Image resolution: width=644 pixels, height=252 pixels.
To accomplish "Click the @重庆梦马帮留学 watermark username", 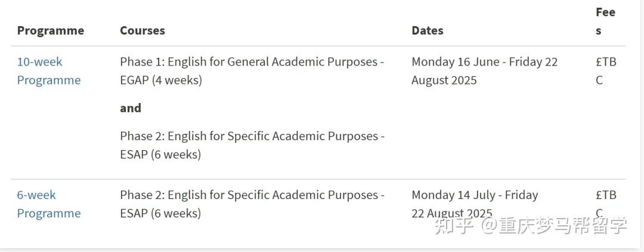I will 555,226.
